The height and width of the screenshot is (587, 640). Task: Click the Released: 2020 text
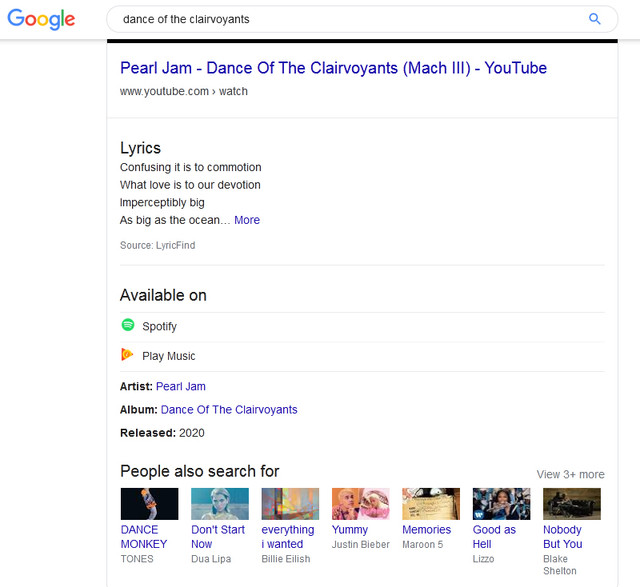click(162, 433)
